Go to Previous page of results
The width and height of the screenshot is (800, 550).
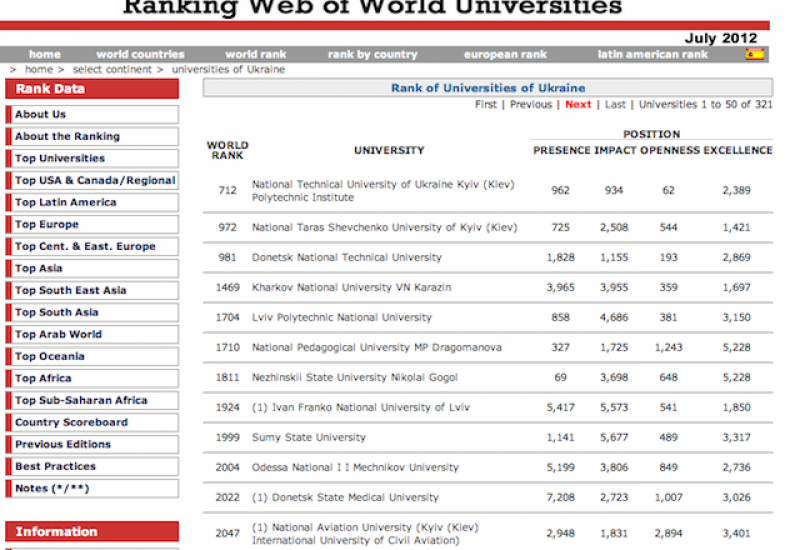pos(531,104)
